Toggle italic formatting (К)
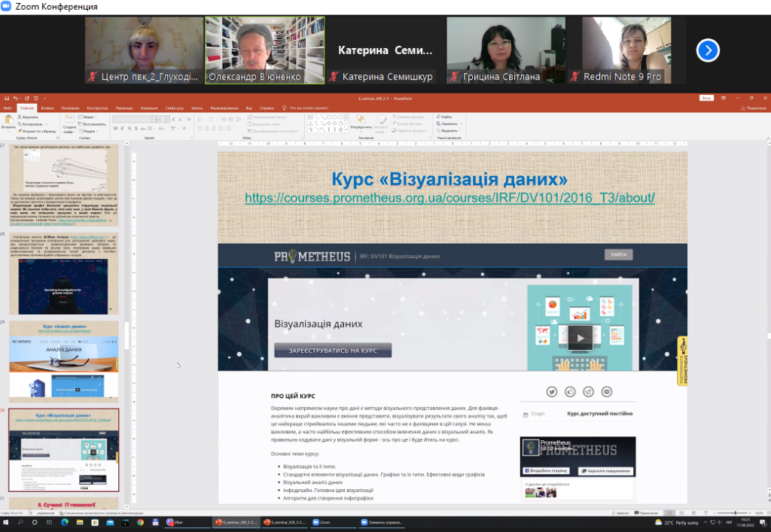Viewport: 771px width, 532px height. tap(120, 129)
